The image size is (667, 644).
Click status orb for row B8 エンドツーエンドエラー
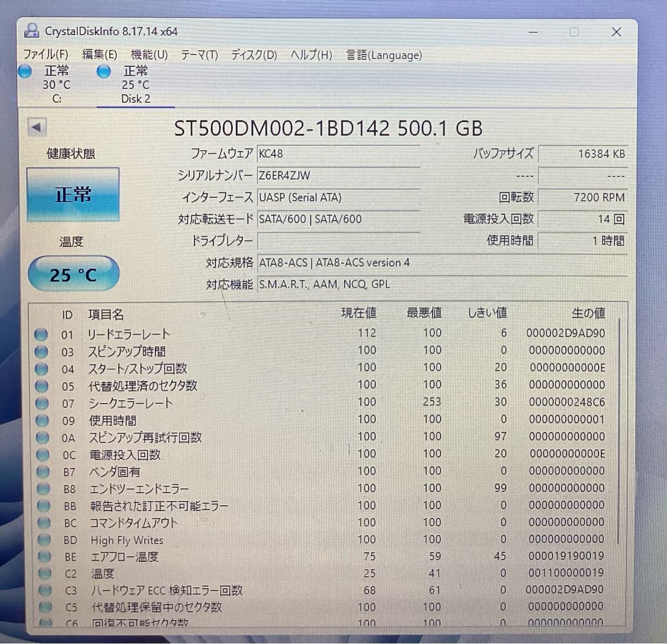click(x=43, y=490)
